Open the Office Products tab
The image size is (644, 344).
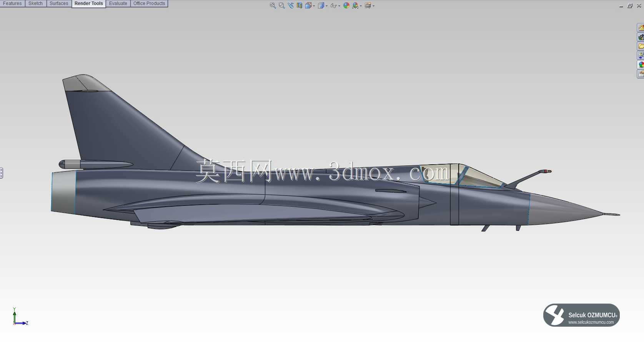pos(149,3)
